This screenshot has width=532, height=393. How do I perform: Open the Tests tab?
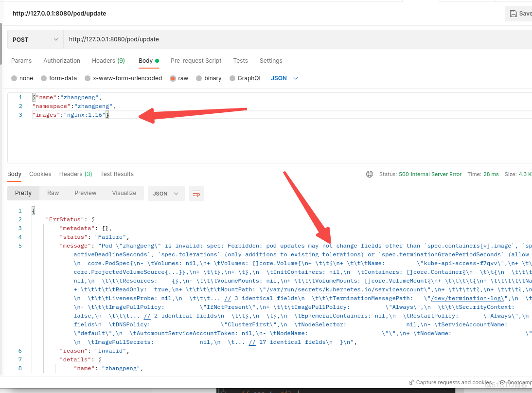[x=240, y=60]
